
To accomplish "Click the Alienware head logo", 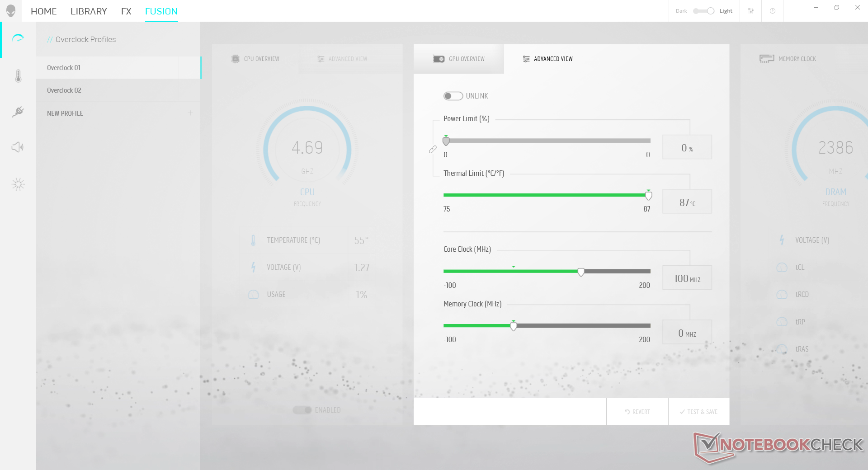I will pos(11,11).
